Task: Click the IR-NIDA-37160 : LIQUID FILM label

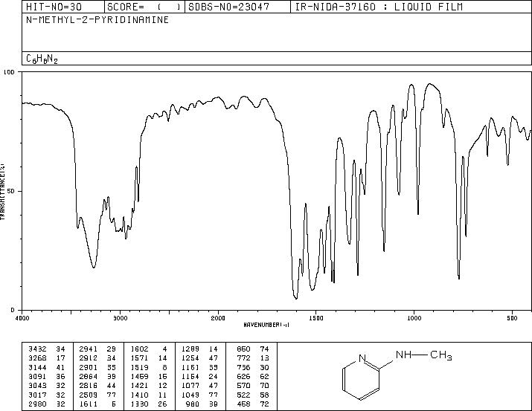Action: coord(379,7)
